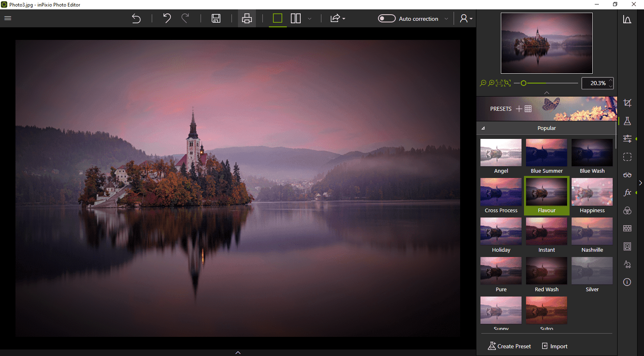The height and width of the screenshot is (356, 644).
Task: Open the fx effects panel
Action: pyautogui.click(x=627, y=192)
